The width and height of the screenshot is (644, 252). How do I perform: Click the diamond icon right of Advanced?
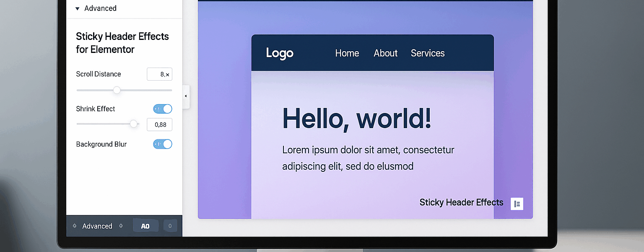tap(121, 226)
